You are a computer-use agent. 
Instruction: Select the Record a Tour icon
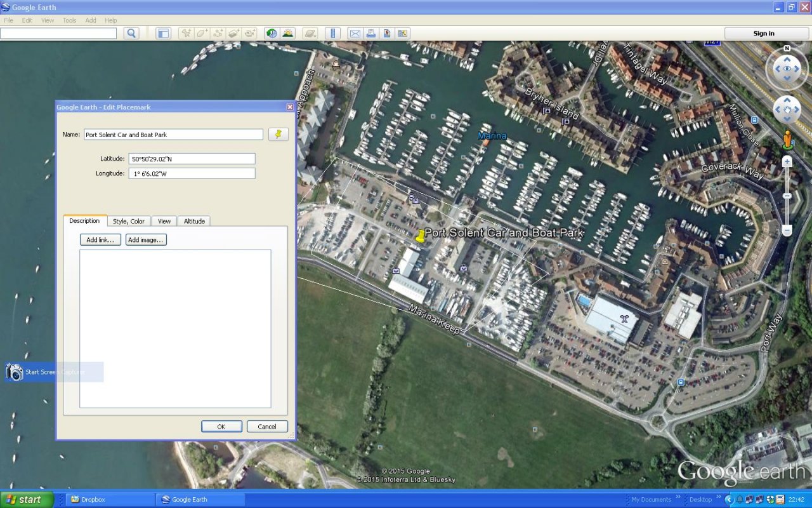250,34
